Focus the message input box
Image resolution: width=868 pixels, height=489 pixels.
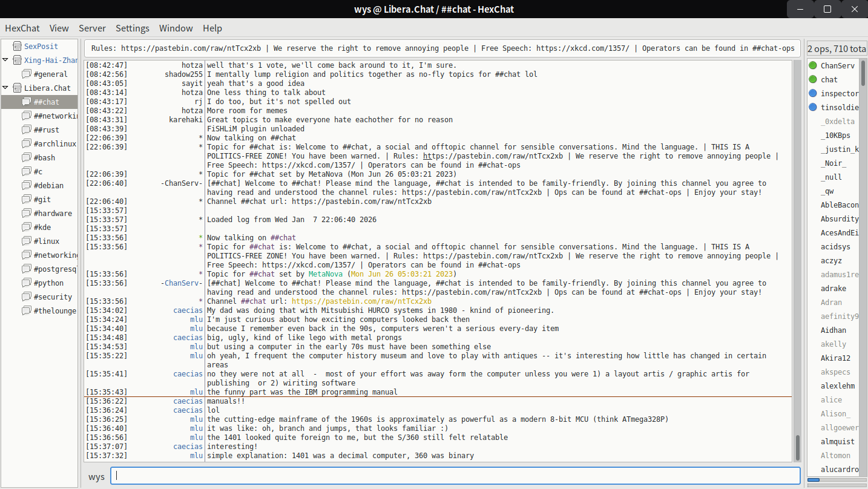point(455,476)
